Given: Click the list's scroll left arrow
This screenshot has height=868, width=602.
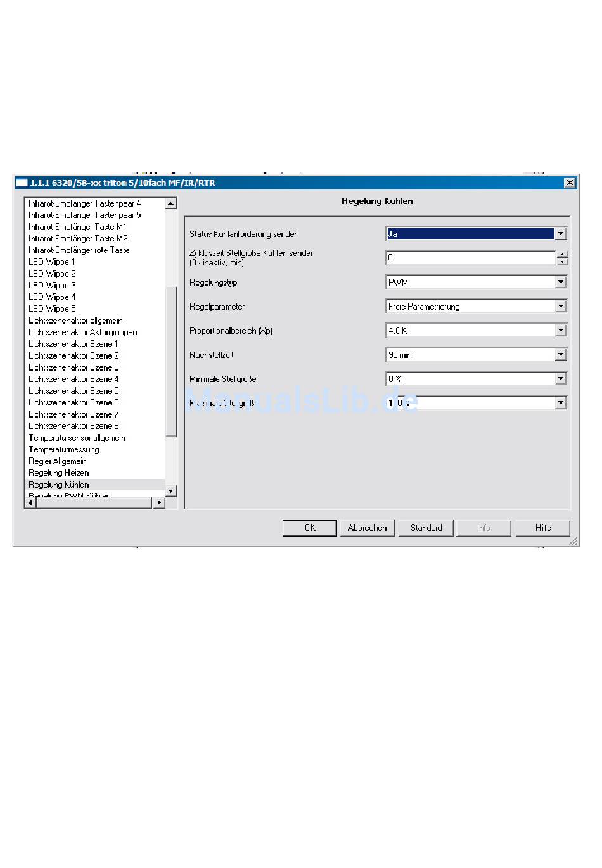Looking at the screenshot, I should click(30, 502).
